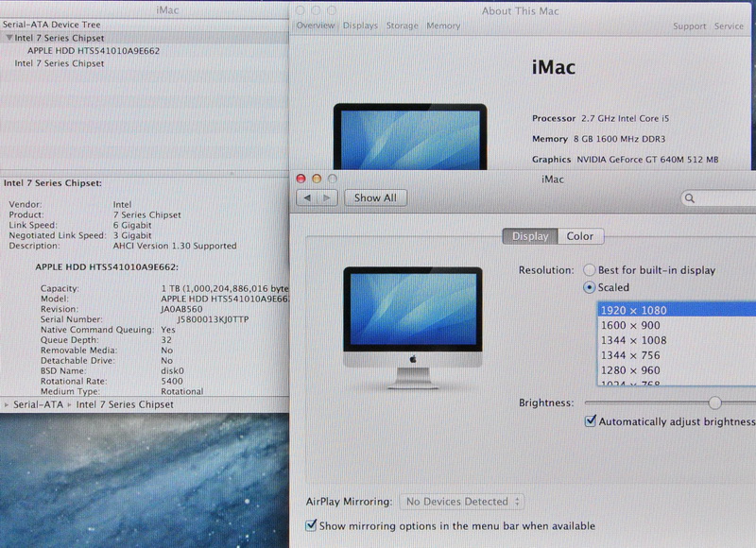The height and width of the screenshot is (548, 756).
Task: Click Intel 7 Series Chipset in path bar
Action: 125,404
